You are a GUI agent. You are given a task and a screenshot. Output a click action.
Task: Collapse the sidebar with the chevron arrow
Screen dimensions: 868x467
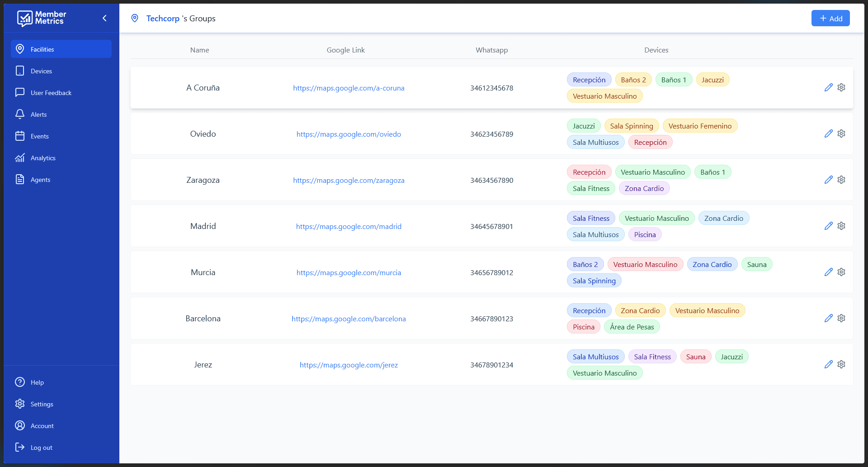pos(104,18)
